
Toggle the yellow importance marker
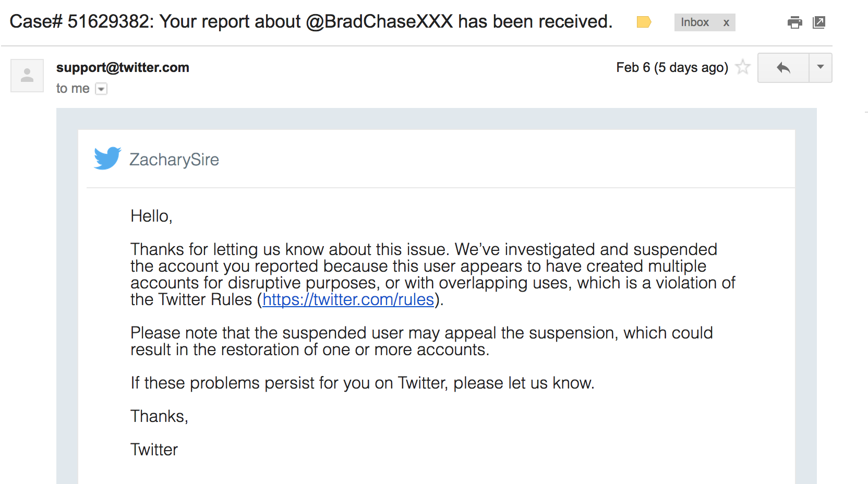pos(644,22)
